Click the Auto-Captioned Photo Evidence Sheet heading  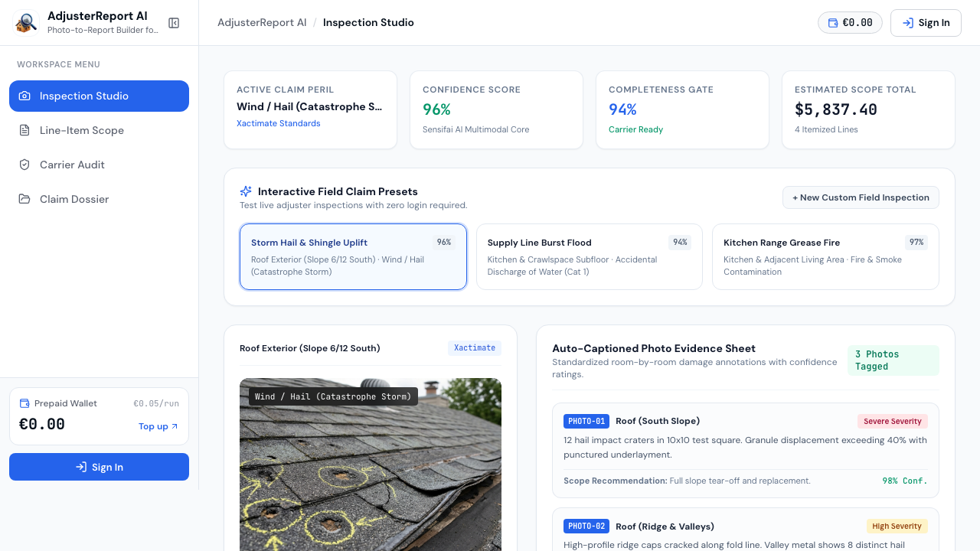click(x=654, y=348)
